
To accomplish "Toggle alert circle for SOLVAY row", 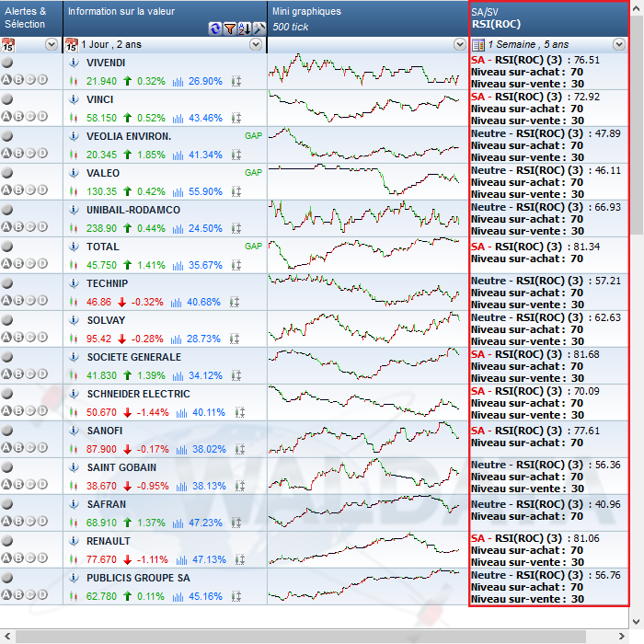I will (7, 320).
